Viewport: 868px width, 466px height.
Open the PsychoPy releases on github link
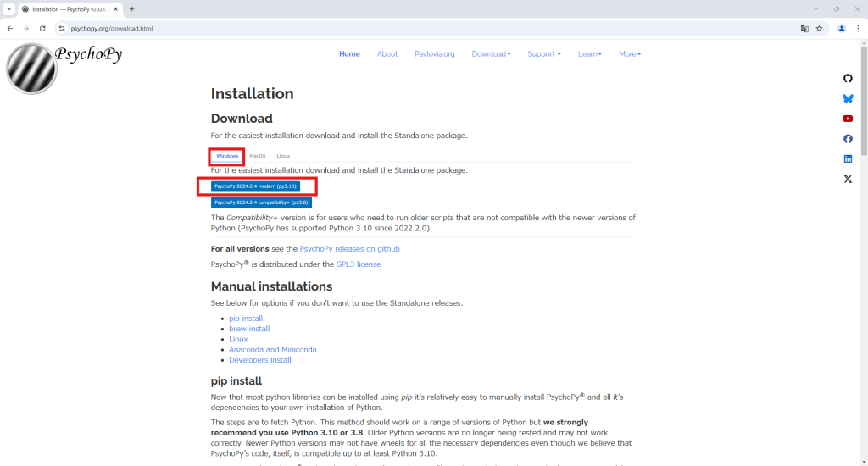pos(349,249)
